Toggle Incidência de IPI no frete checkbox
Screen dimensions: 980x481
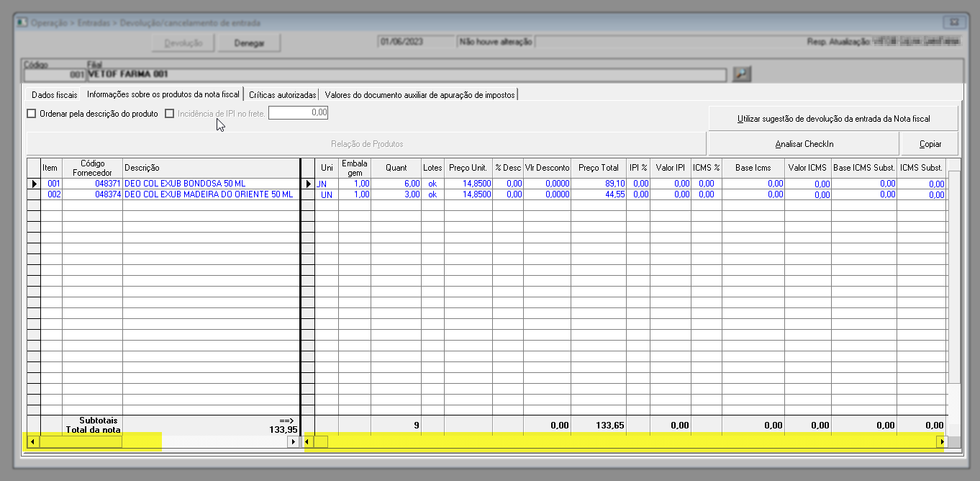170,114
